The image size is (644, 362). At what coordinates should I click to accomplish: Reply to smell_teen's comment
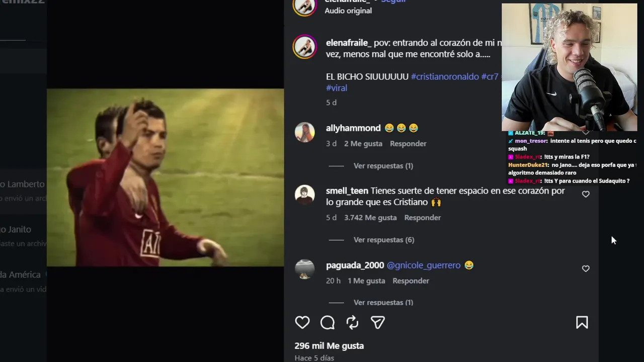click(x=423, y=217)
